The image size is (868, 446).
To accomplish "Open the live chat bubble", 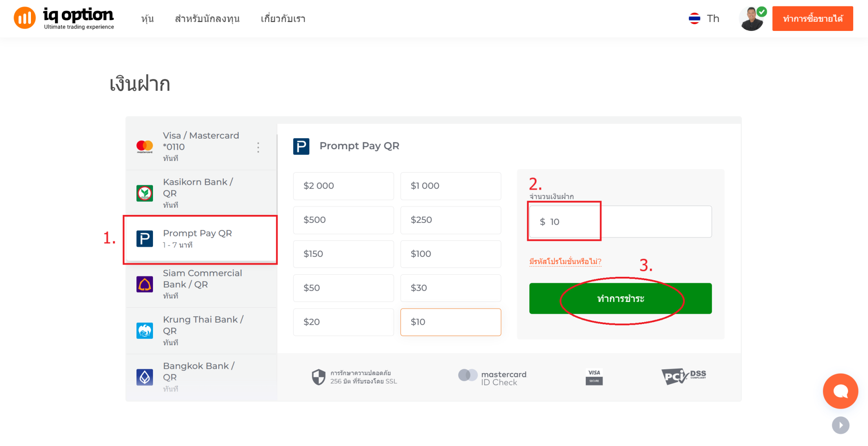I will [840, 391].
